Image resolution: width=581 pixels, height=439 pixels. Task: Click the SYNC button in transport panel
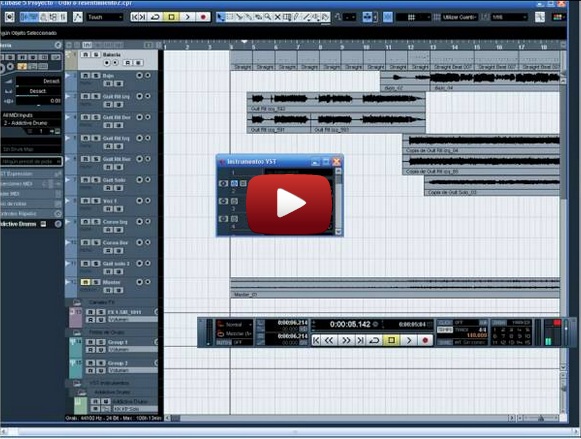[445, 343]
